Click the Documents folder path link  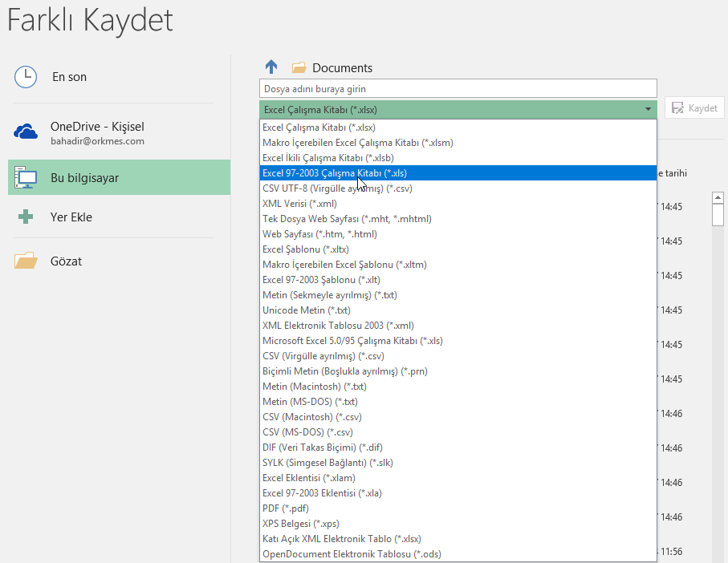pos(342,67)
